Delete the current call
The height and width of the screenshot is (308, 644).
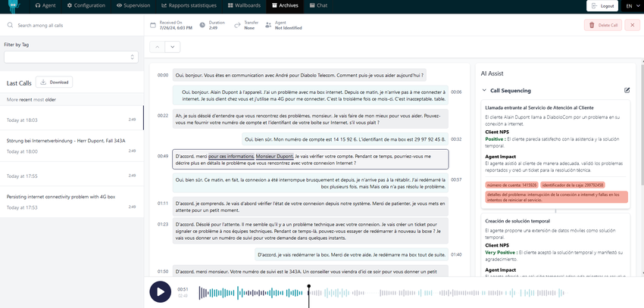[602, 25]
